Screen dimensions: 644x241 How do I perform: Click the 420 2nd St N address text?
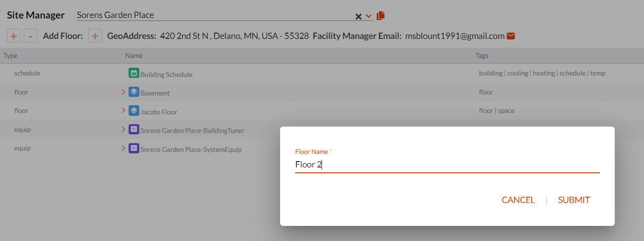[x=234, y=36]
